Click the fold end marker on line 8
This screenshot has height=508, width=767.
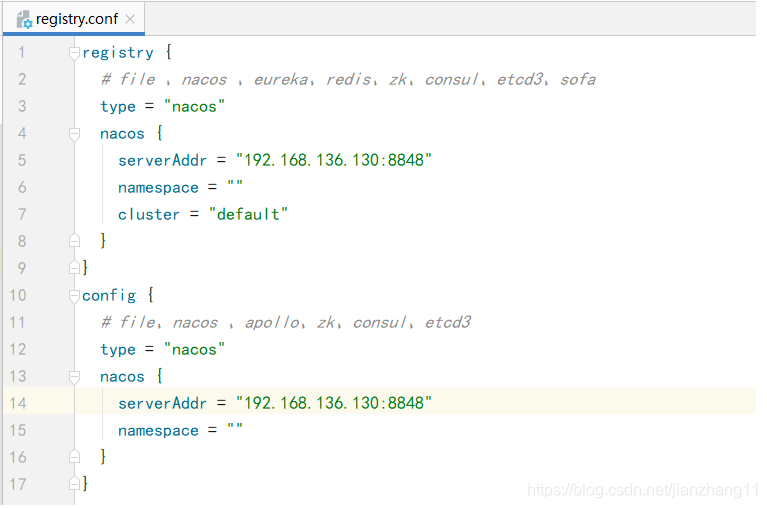click(x=74, y=241)
